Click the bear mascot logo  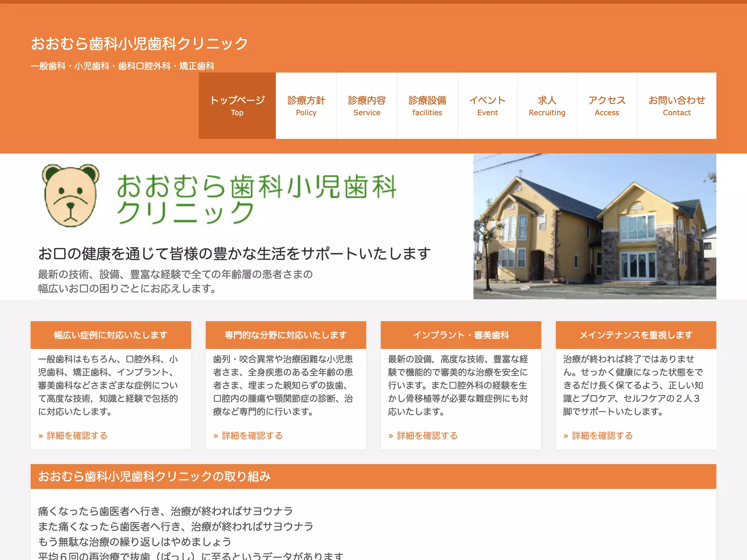[x=70, y=195]
